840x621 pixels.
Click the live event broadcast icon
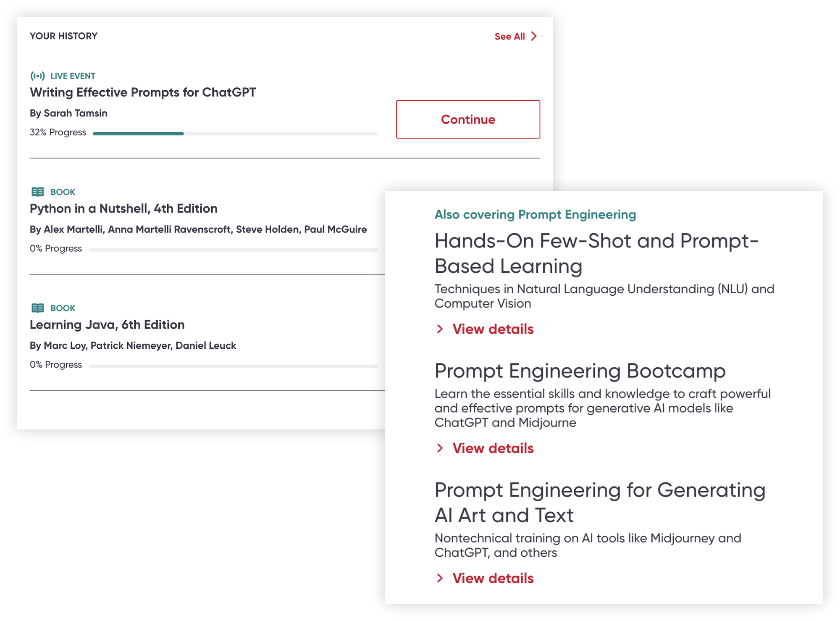coord(37,76)
